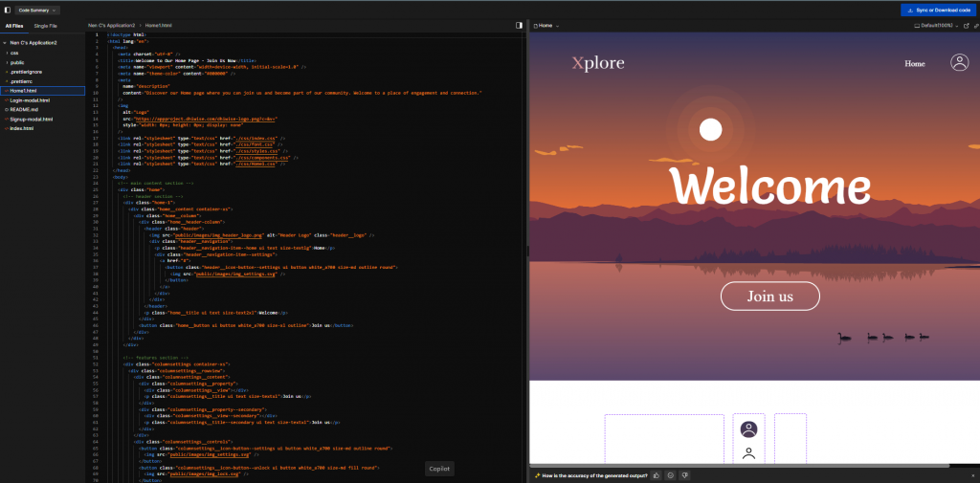
Task: Open the Default(100%) device zoom dropdown
Action: tap(937, 26)
